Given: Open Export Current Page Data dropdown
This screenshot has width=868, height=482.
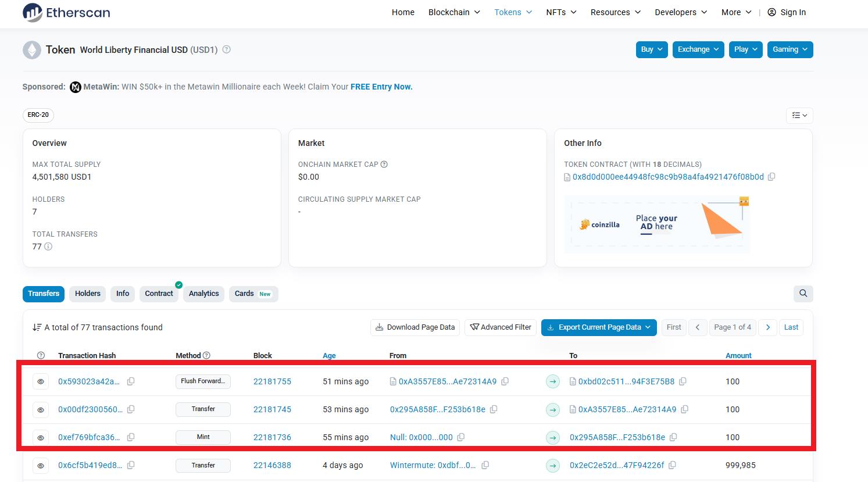Looking at the screenshot, I should point(599,327).
